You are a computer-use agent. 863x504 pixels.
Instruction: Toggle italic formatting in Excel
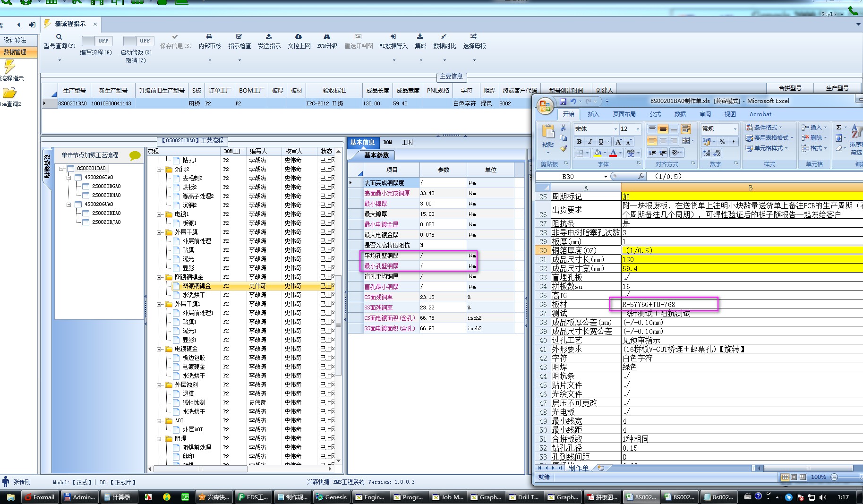(590, 142)
